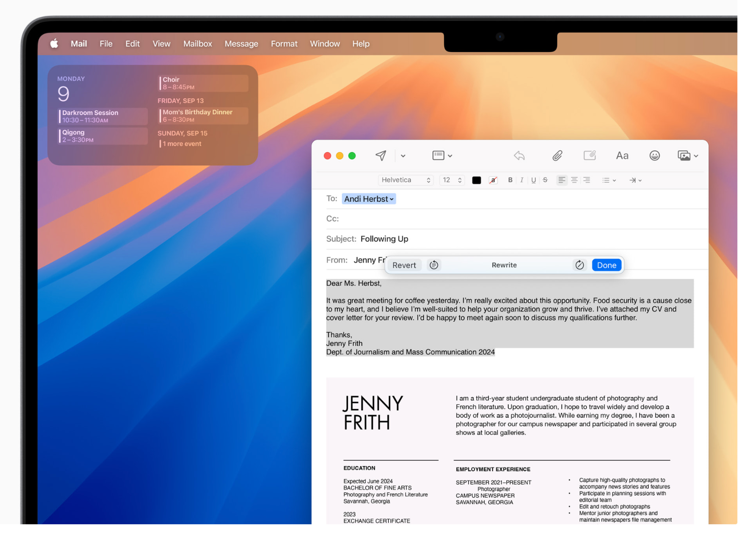
Task: Open the list style dropdown
Action: [609, 180]
